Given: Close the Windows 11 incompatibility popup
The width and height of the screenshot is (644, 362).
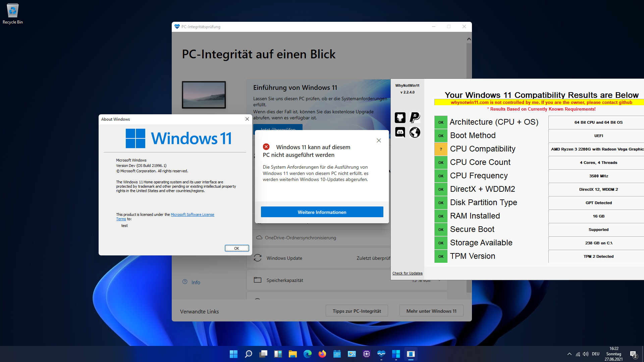Looking at the screenshot, I should pos(379,140).
